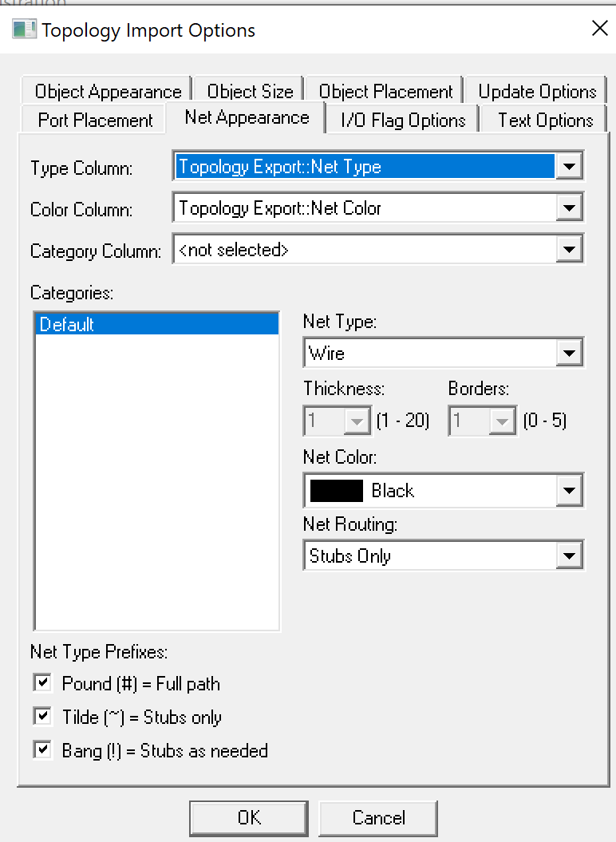
Task: Select the Update Options tab
Action: tap(538, 92)
